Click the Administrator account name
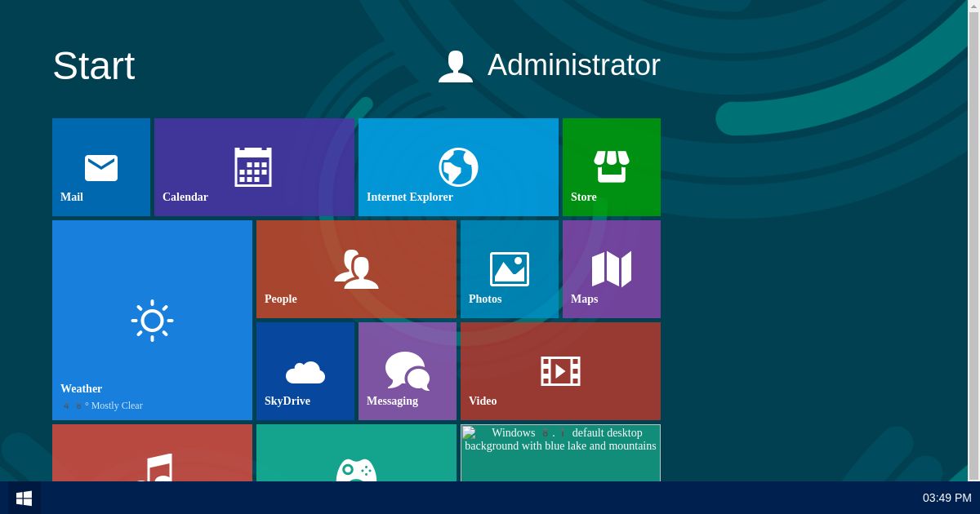This screenshot has height=514, width=980. tap(573, 65)
